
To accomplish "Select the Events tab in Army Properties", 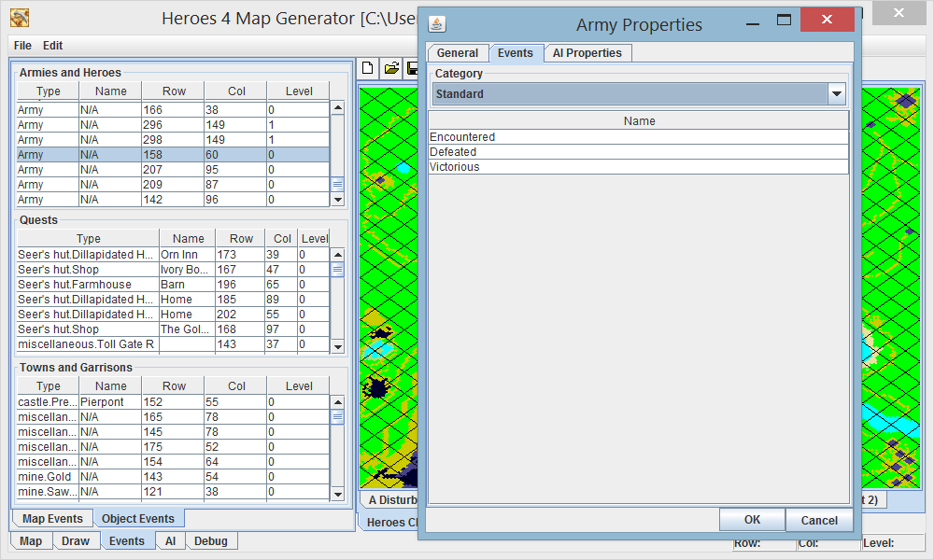I will coord(516,53).
